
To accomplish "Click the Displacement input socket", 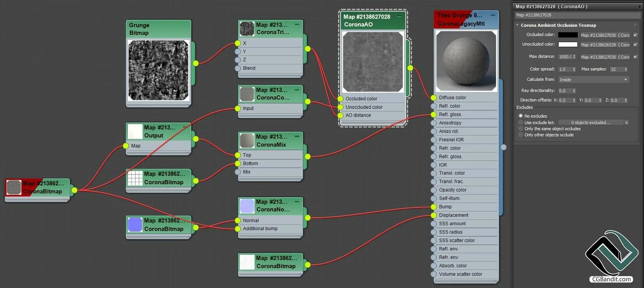I will click(433, 215).
